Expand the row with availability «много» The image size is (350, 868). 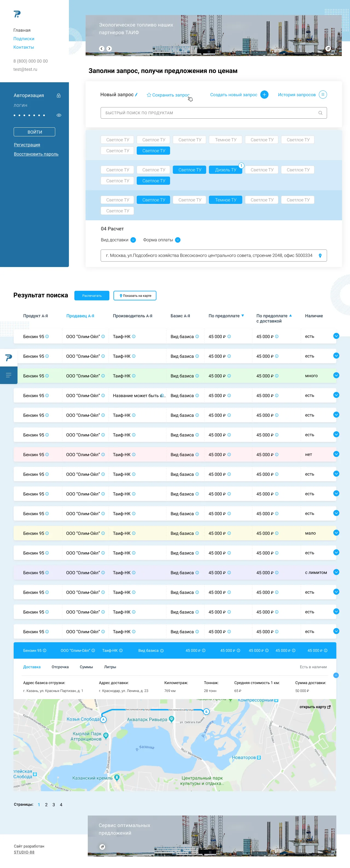tap(336, 375)
